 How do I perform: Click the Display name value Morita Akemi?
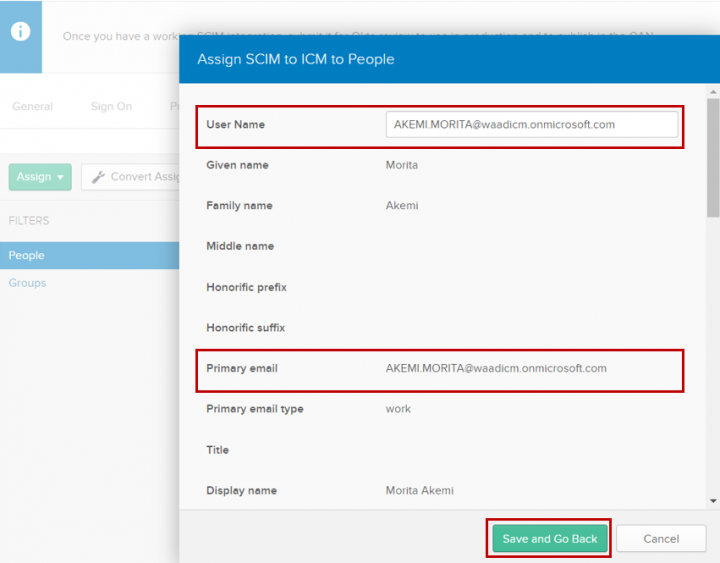419,490
